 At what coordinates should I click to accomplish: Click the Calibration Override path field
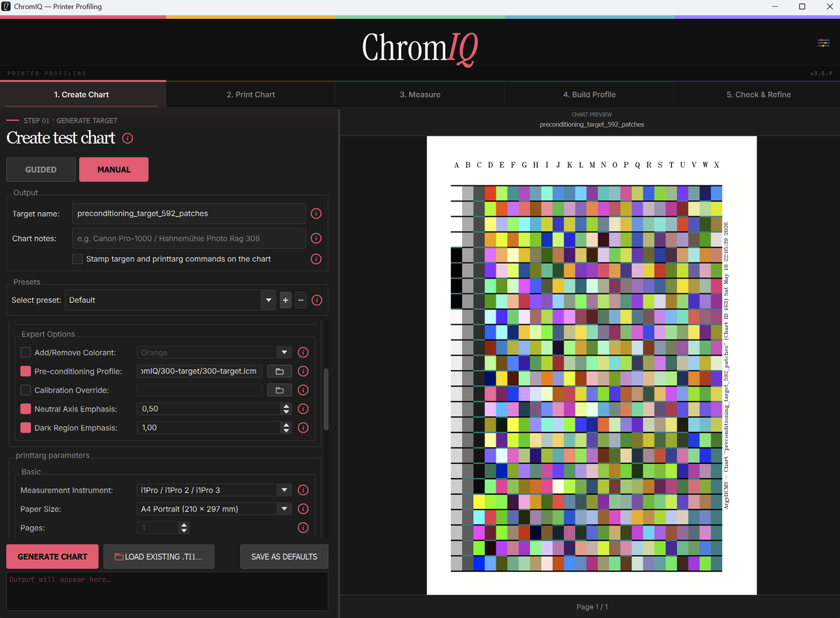coord(199,391)
